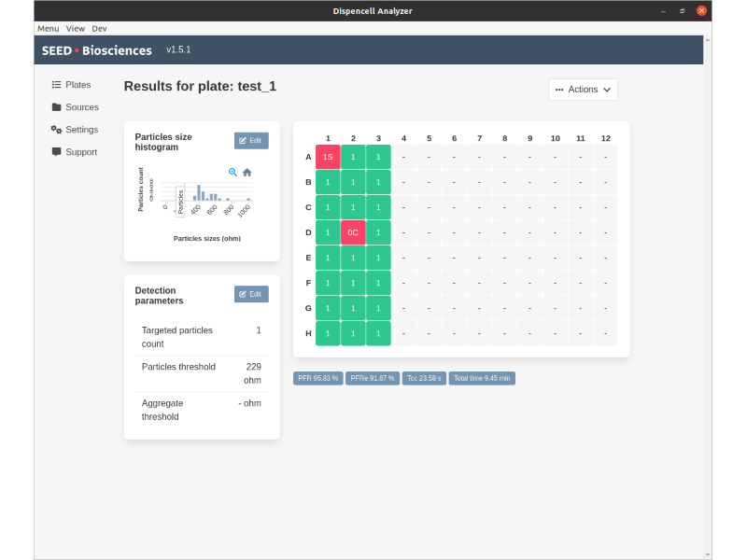Select green well D3
This screenshot has width=747, height=560.
378,232
